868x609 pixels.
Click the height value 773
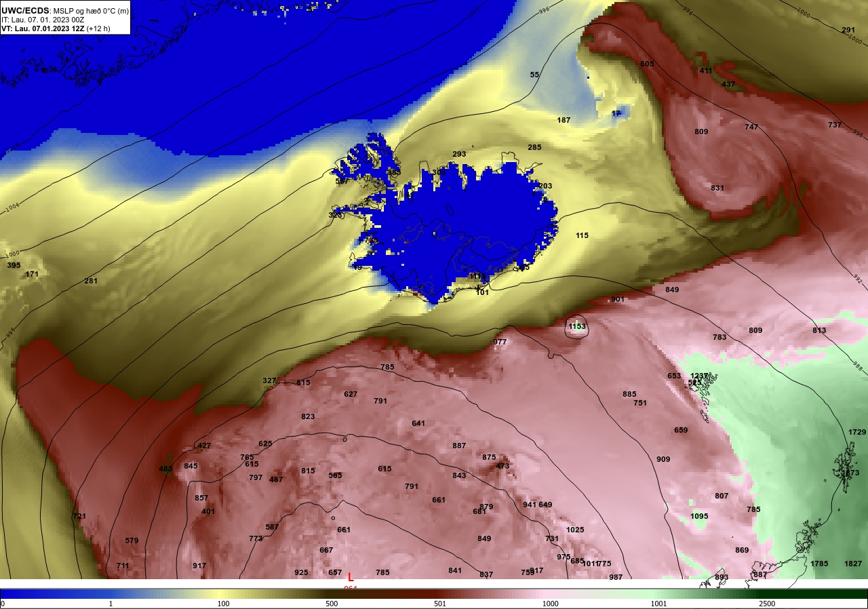coord(256,538)
